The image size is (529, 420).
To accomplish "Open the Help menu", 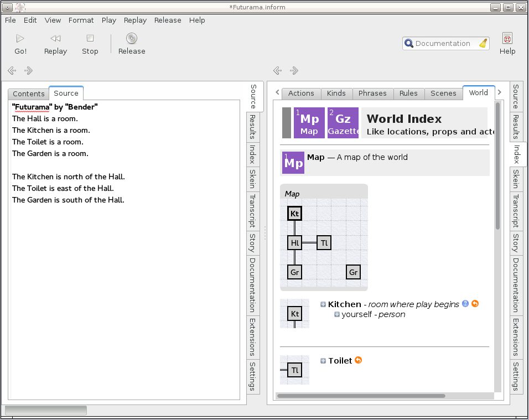I will 197,20.
